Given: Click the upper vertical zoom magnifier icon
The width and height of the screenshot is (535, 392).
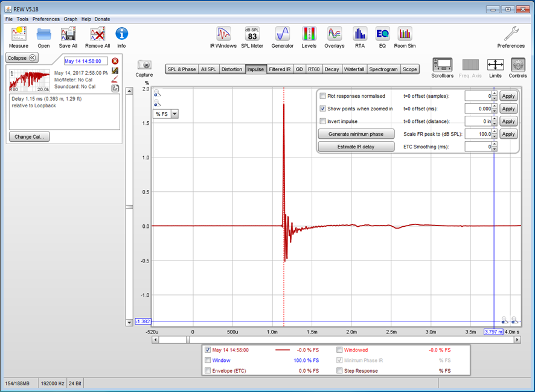Looking at the screenshot, I should (157, 93).
